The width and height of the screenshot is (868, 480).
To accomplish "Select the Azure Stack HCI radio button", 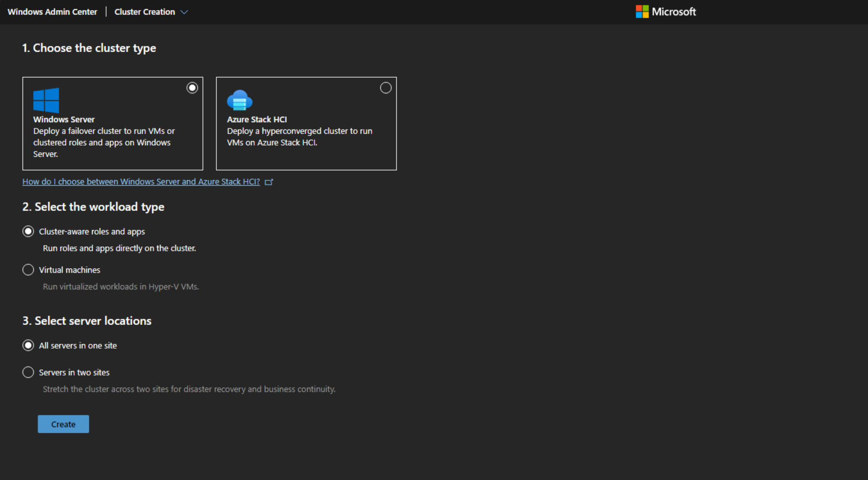I will (385, 88).
